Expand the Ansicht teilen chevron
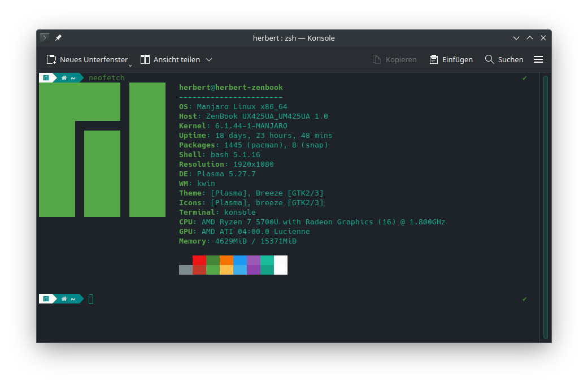Screen dimensions: 588x386 click(x=209, y=59)
